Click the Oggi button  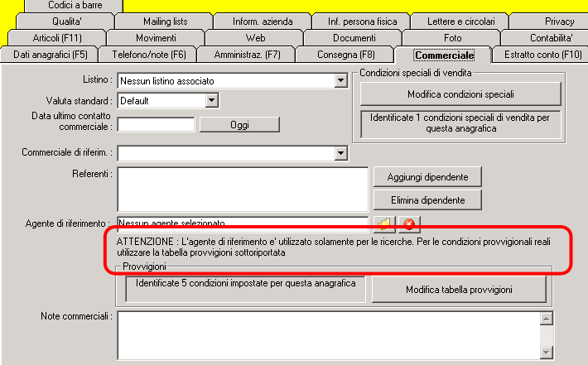click(239, 125)
